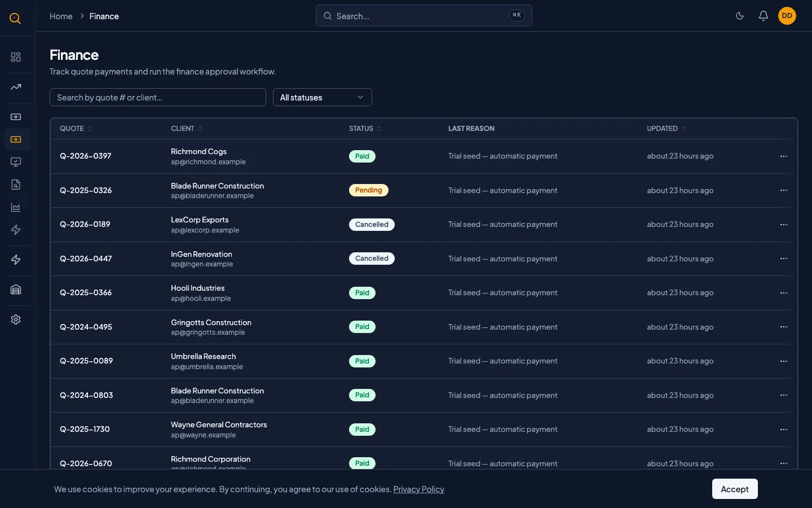Image resolution: width=812 pixels, height=508 pixels.
Task: Sort table by STATUS column
Action: click(365, 129)
